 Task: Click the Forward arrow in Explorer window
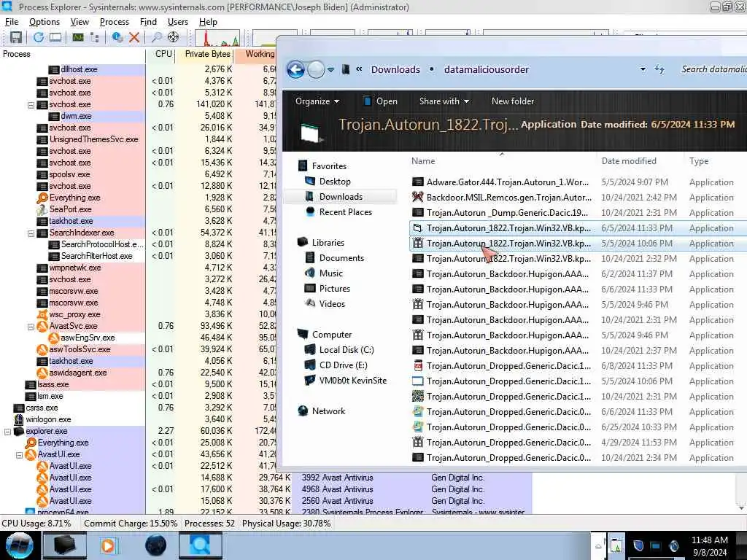(315, 70)
